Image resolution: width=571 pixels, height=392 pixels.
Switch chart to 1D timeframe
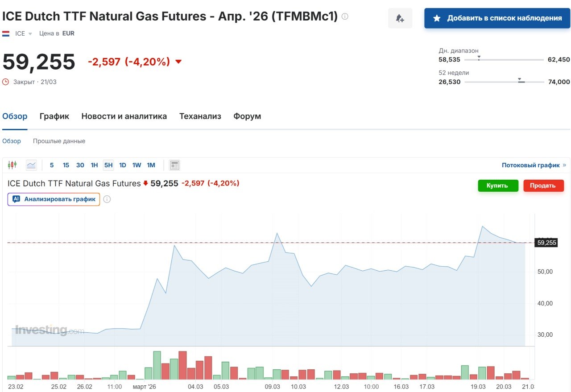pos(122,165)
